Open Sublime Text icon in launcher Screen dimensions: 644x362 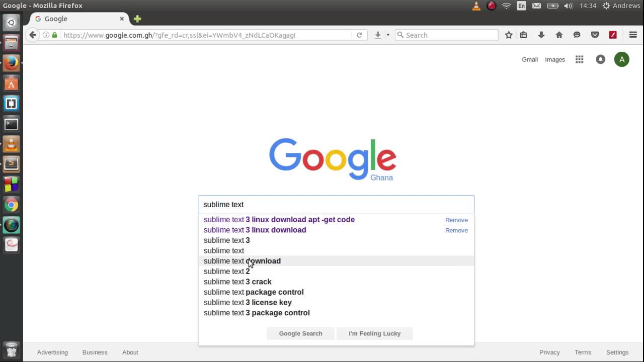coord(11,164)
